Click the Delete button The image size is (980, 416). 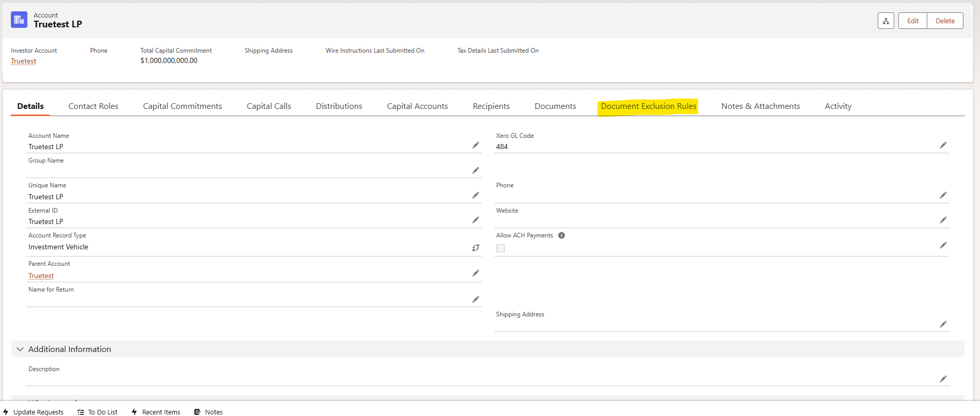pos(945,21)
